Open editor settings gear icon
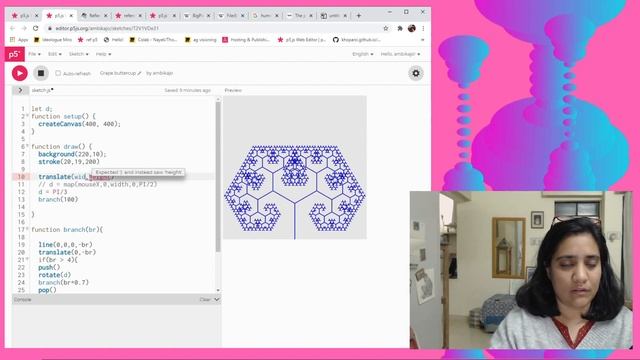Viewport: 640px width, 360px height. point(416,73)
